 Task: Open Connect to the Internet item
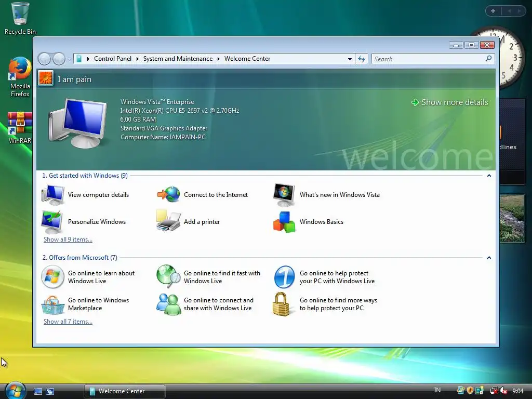point(203,195)
